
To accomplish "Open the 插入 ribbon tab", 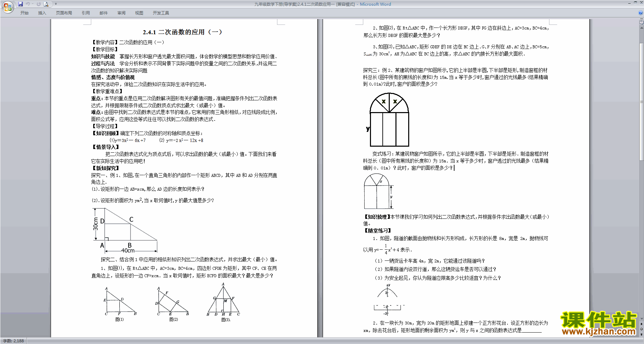I will 42,13.
